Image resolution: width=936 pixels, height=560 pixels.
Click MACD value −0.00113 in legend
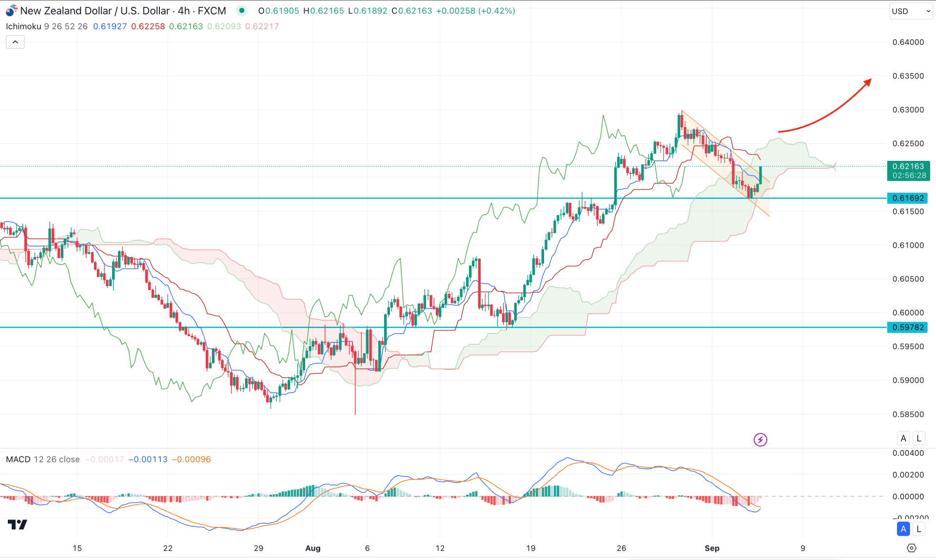[148, 459]
